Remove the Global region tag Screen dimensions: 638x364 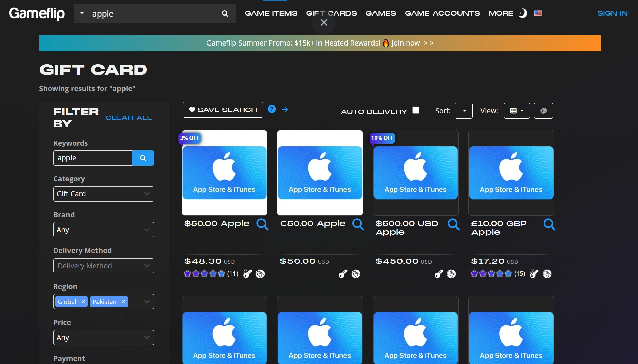point(83,302)
